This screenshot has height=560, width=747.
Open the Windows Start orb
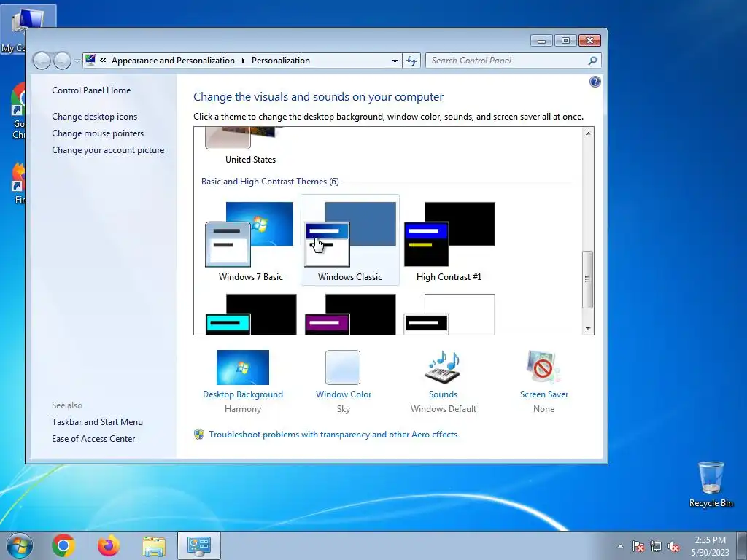20,545
